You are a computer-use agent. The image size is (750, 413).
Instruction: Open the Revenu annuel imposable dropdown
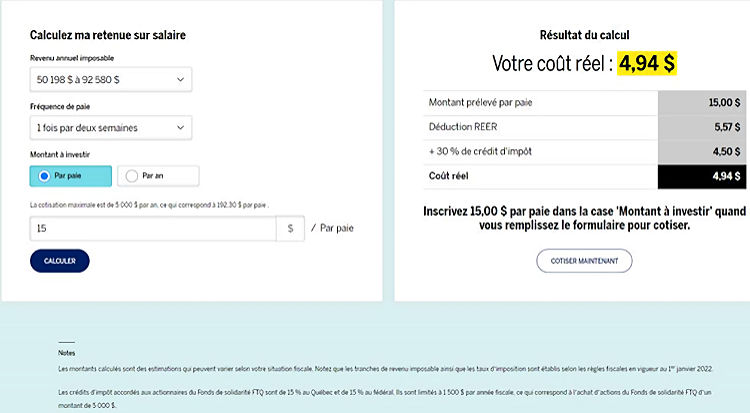coord(110,79)
